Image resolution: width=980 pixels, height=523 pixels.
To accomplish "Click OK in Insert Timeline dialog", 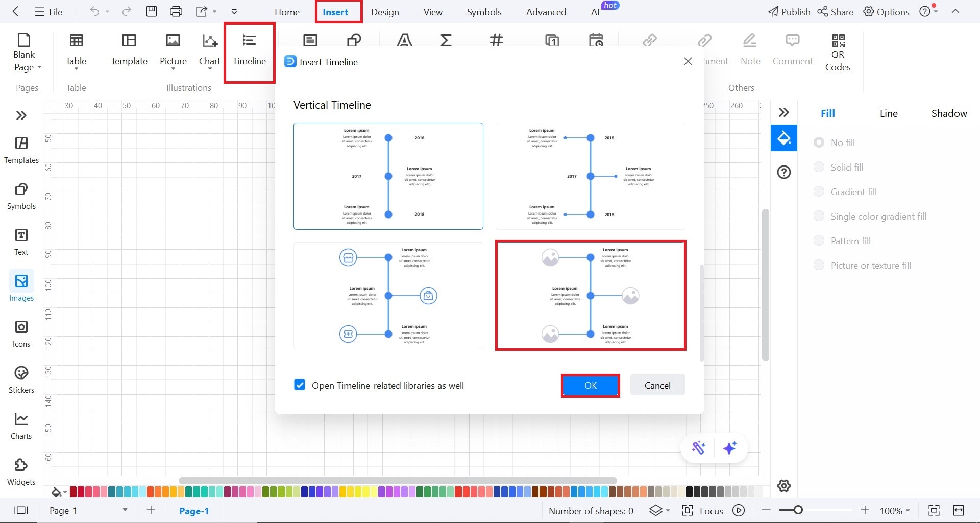I will (x=591, y=385).
